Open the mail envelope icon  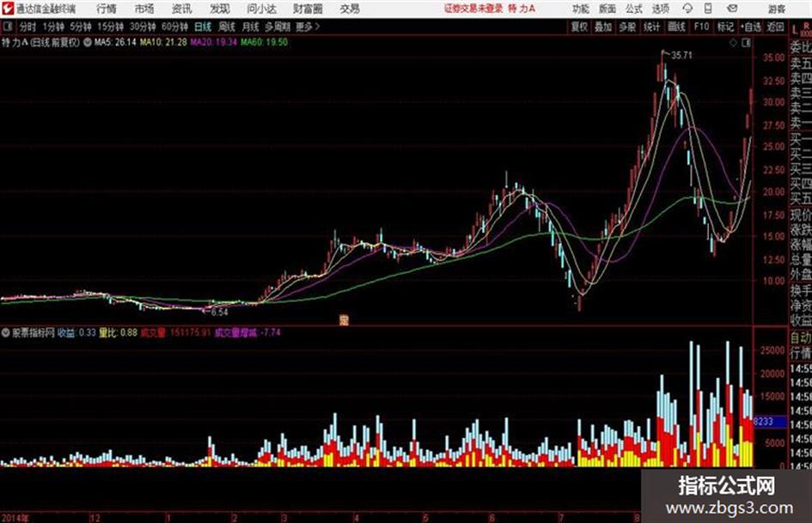732,9
